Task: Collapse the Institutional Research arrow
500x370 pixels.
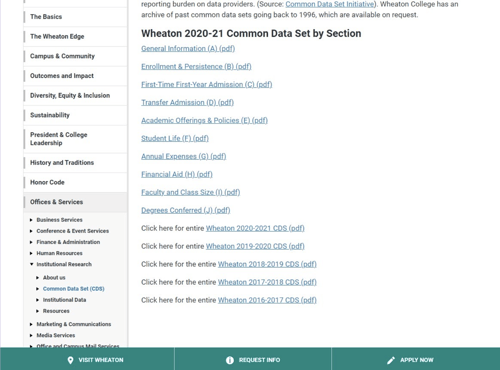Action: pyautogui.click(x=31, y=264)
